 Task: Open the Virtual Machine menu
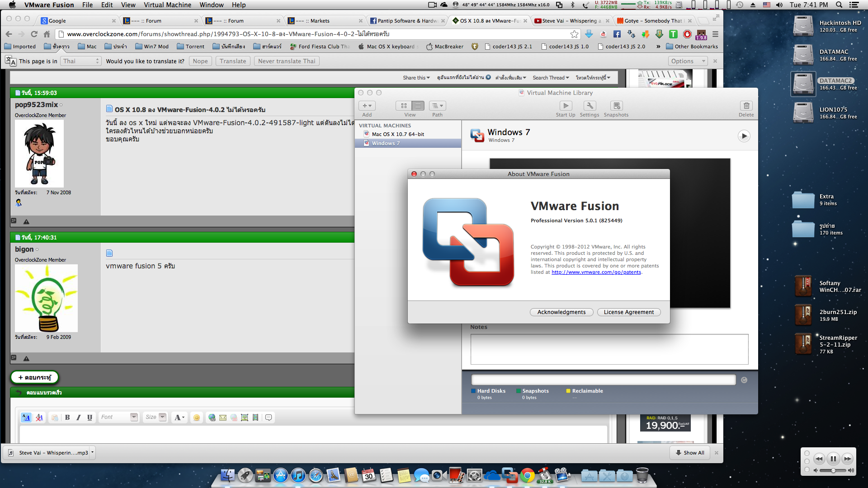(x=167, y=5)
